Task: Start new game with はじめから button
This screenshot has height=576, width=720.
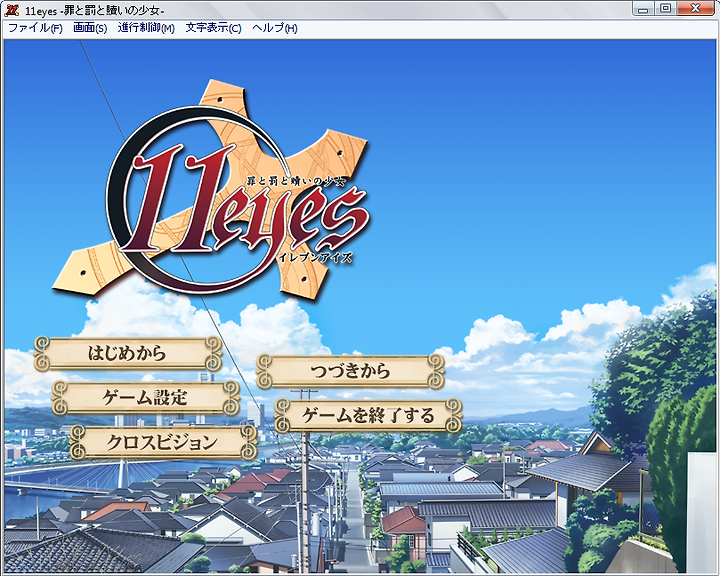Action: click(127, 354)
